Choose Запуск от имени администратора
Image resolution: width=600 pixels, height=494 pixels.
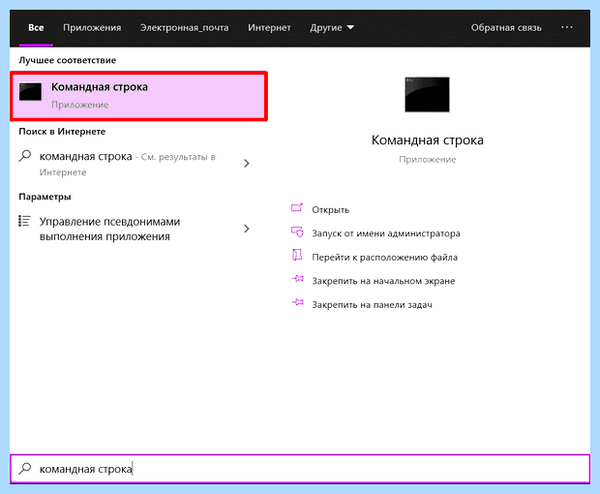386,233
